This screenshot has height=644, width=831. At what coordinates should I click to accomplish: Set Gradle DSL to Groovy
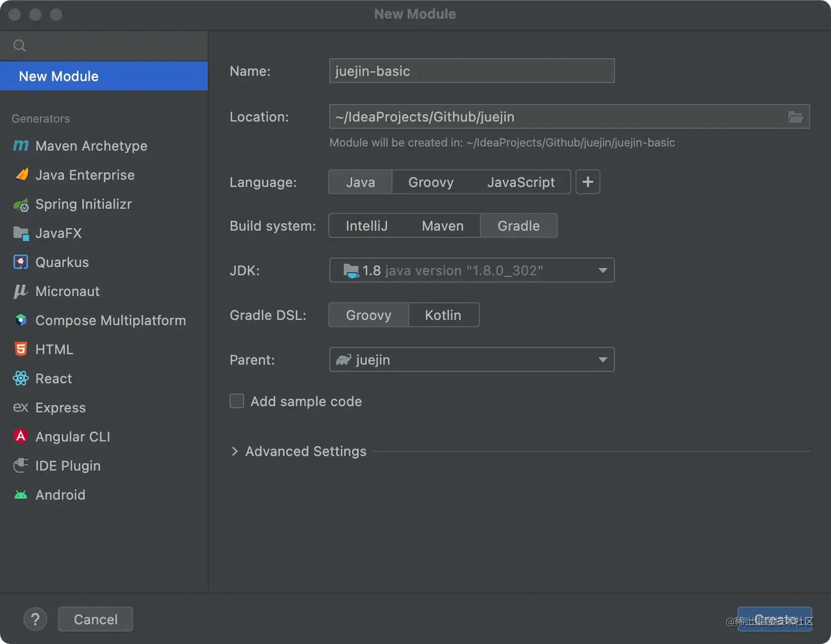369,315
